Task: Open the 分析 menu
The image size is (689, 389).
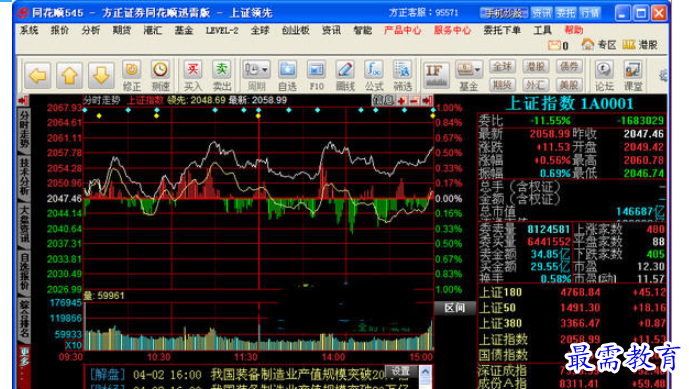Action: pos(91,30)
